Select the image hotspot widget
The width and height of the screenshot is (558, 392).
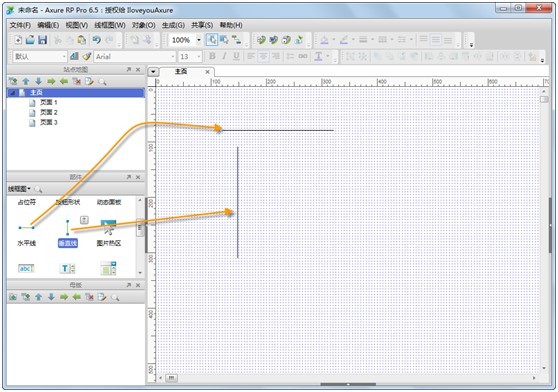coord(109,233)
